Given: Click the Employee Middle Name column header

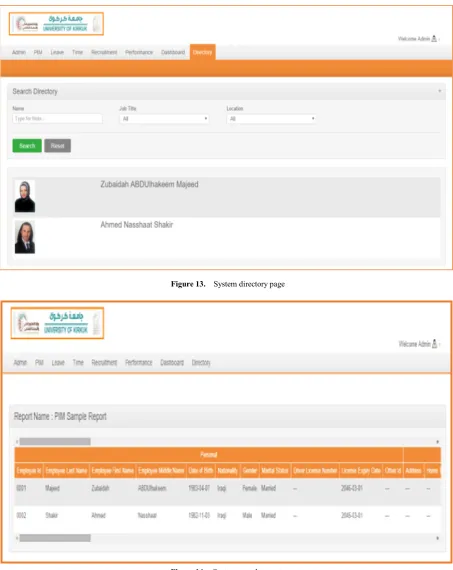Looking at the screenshot, I should point(161,470).
